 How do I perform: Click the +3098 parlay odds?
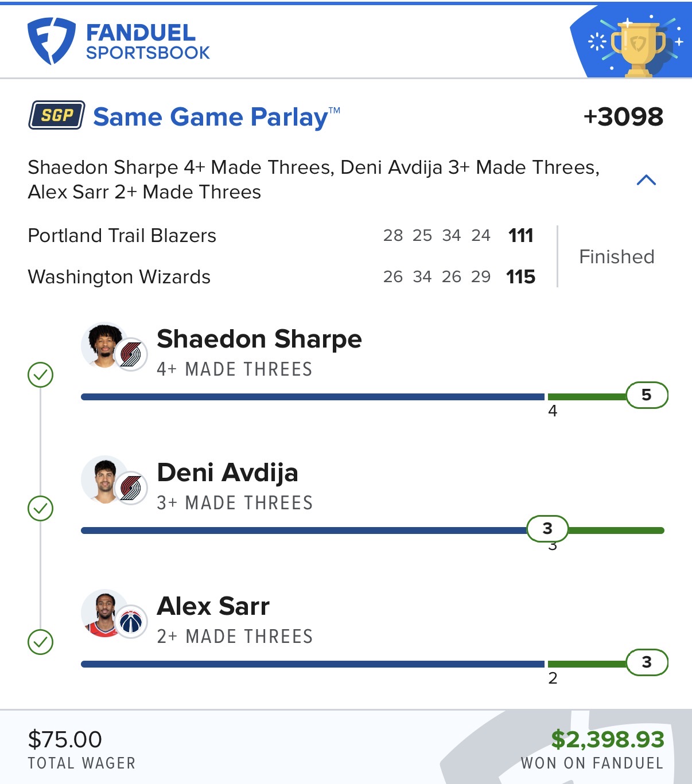[x=623, y=117]
